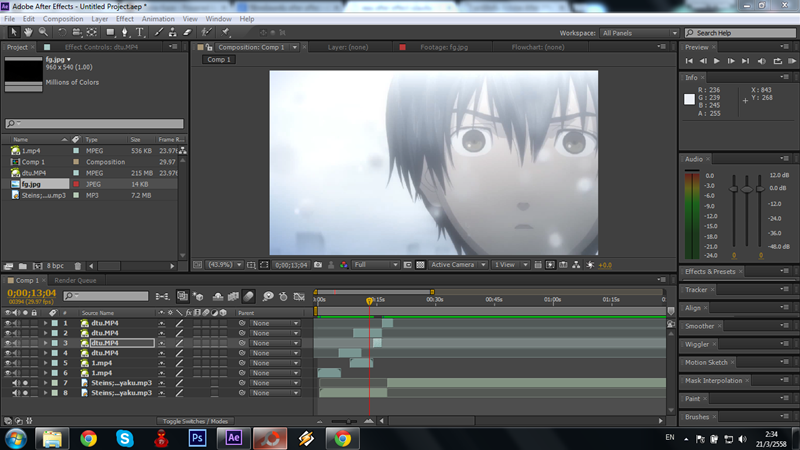Select the Horizontal Type tool

139,32
